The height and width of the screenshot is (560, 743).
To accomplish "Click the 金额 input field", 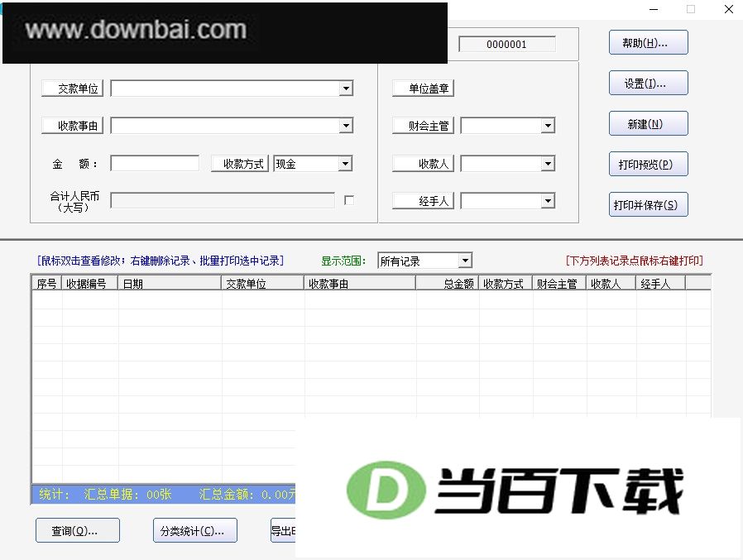I will point(155,164).
